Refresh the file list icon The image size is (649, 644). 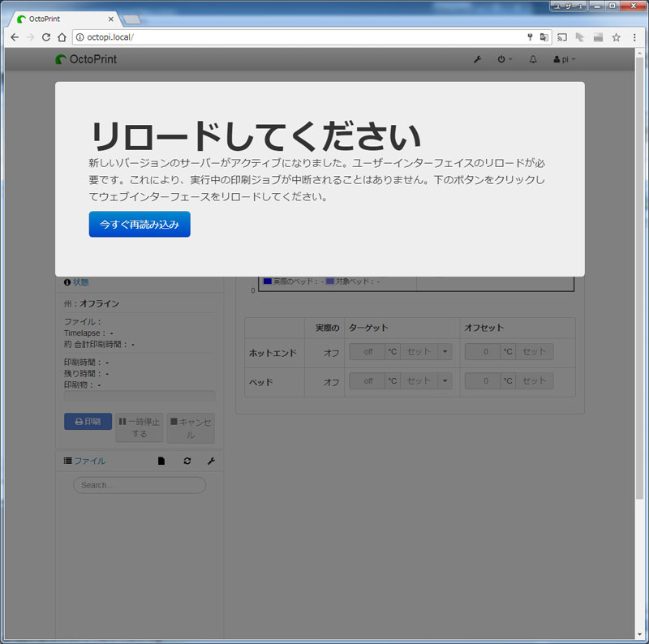point(187,461)
